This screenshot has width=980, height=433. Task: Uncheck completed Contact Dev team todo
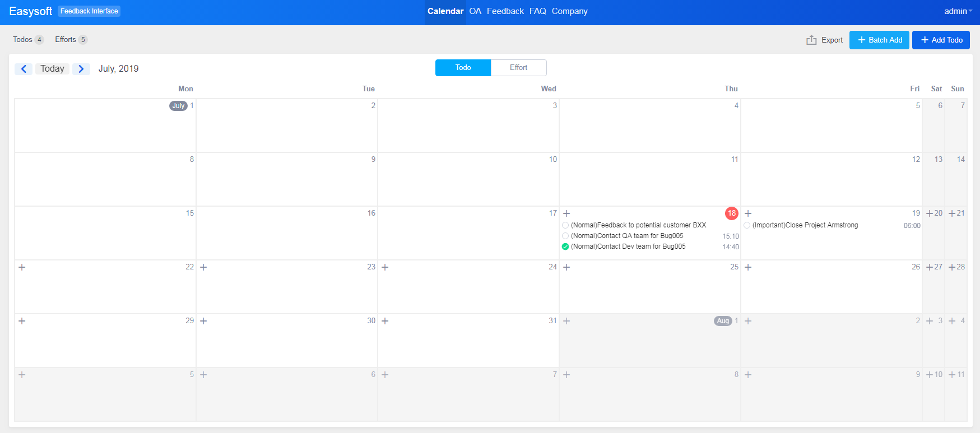[565, 246]
